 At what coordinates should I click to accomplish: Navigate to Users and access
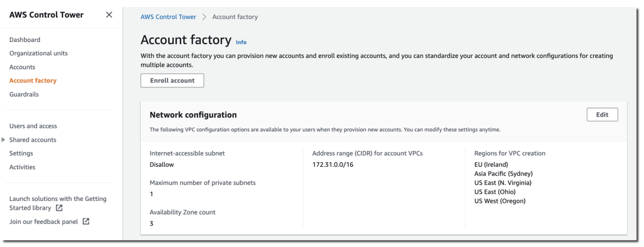point(33,126)
